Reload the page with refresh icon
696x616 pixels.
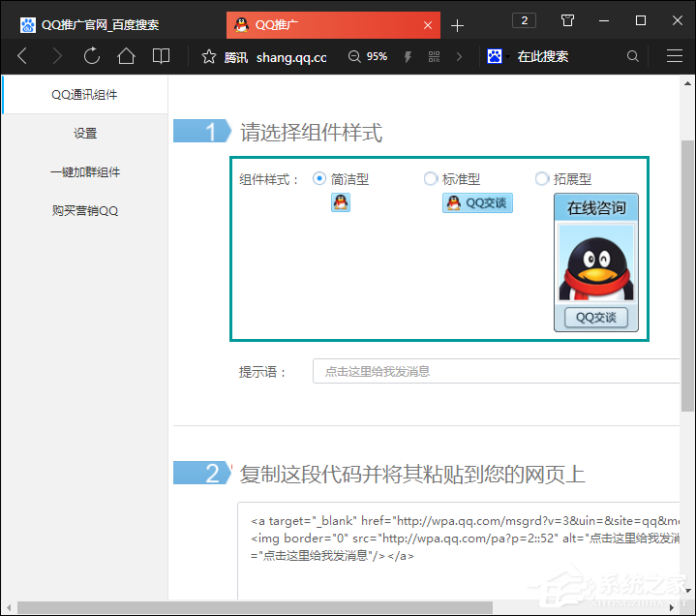[92, 56]
